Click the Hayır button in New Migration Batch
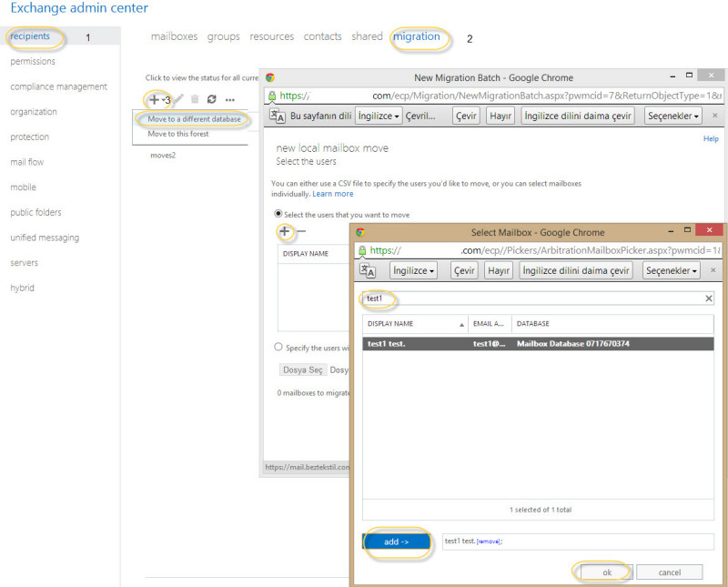The width and height of the screenshot is (728, 587). pos(500,116)
